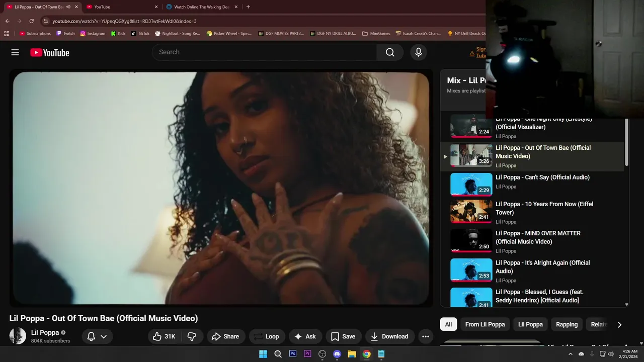
Task: Click the playlist panel scrollbar
Action: coord(626,142)
